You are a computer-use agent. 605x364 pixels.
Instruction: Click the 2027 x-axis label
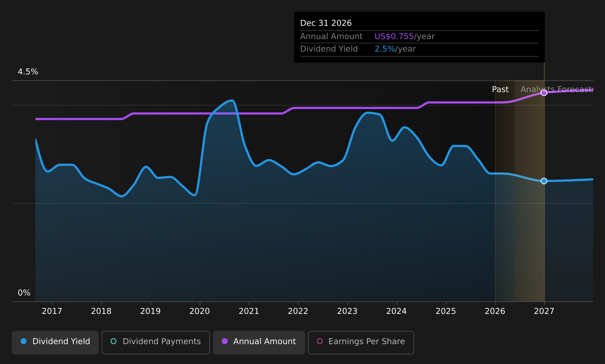pos(544,311)
